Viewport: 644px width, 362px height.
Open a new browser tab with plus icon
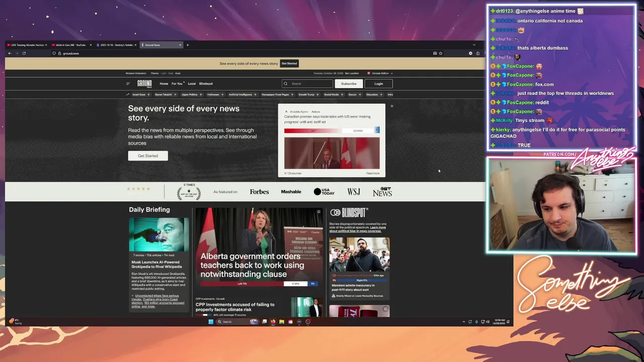coord(188,45)
